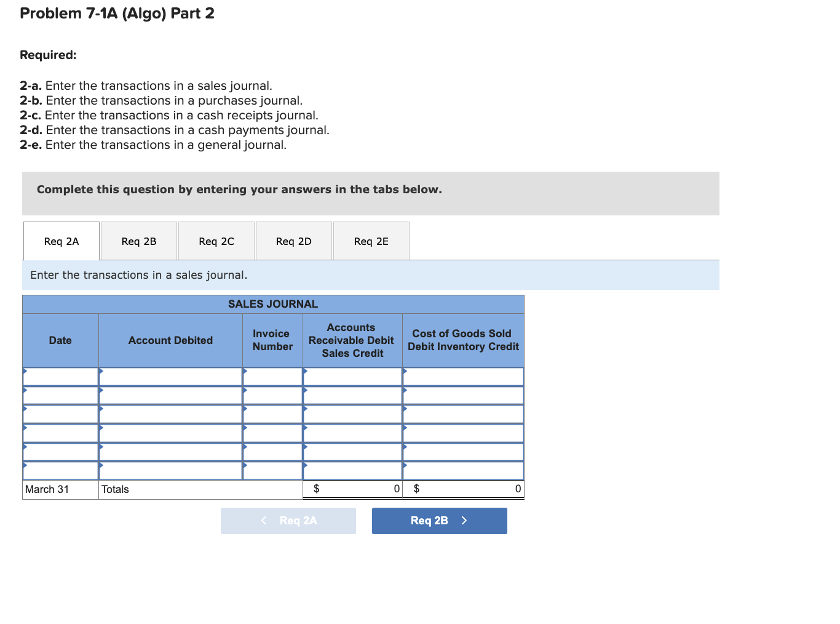The height and width of the screenshot is (624, 840).
Task: Open the Date dropdown in the first row
Action: pos(60,376)
